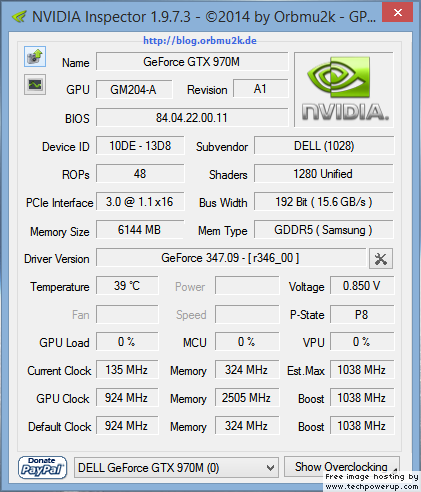421x492 pixels.
Task: Click the empty Speed field
Action: tap(247, 314)
